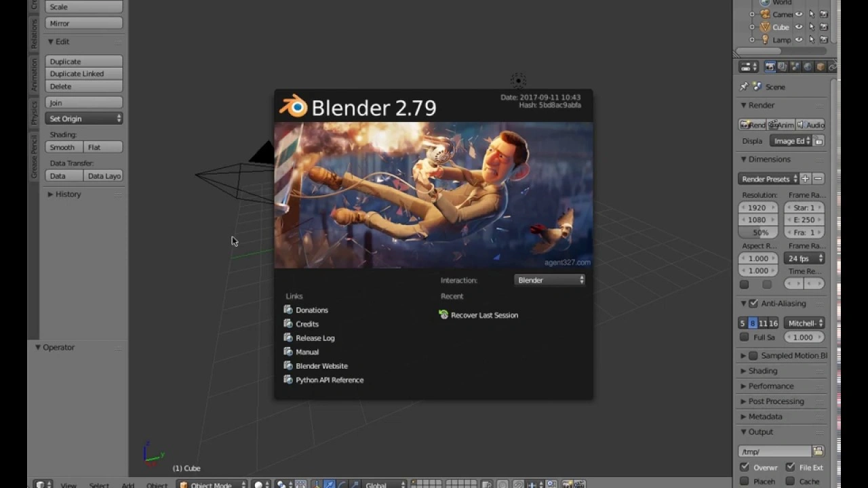The image size is (868, 488).
Task: Enable the rotation manipulator in the header
Action: (341, 484)
